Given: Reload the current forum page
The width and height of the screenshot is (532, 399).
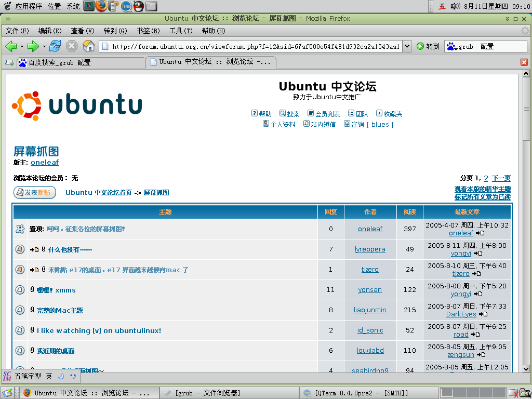Looking at the screenshot, I should point(55,46).
